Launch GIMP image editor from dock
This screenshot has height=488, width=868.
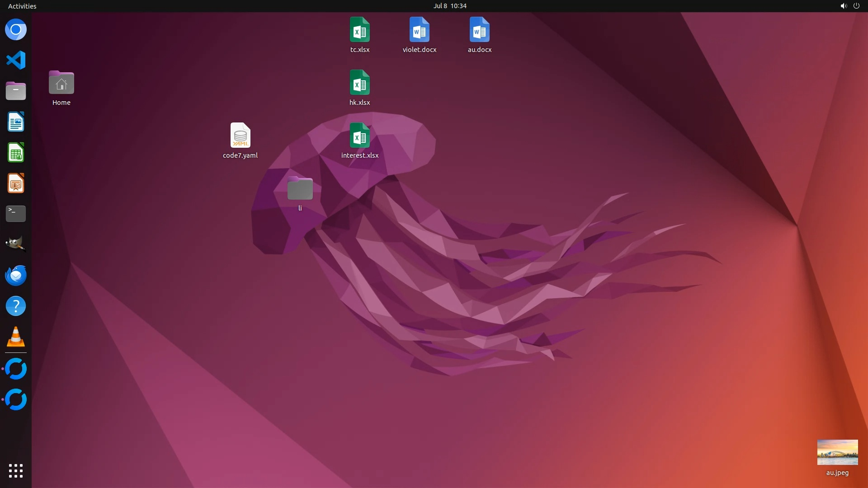click(x=16, y=244)
